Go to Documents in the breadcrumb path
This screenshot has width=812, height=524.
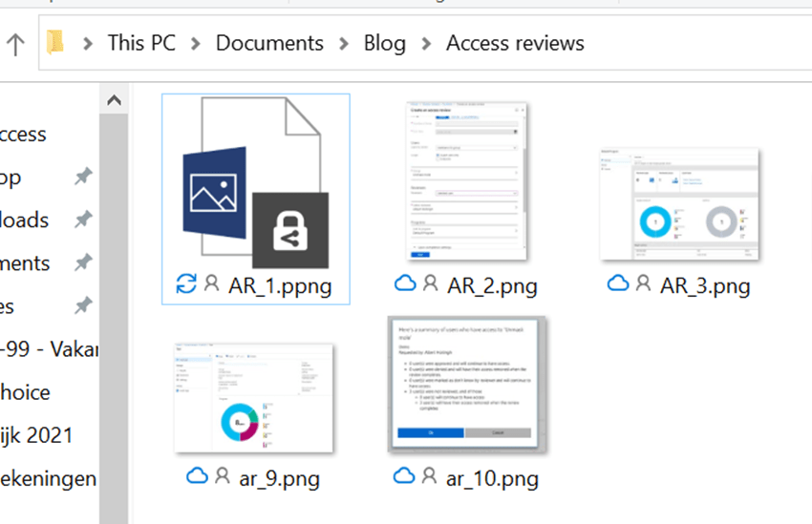click(x=268, y=44)
